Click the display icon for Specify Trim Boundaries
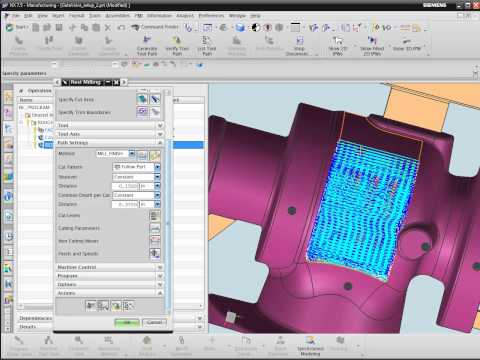 click(155, 112)
